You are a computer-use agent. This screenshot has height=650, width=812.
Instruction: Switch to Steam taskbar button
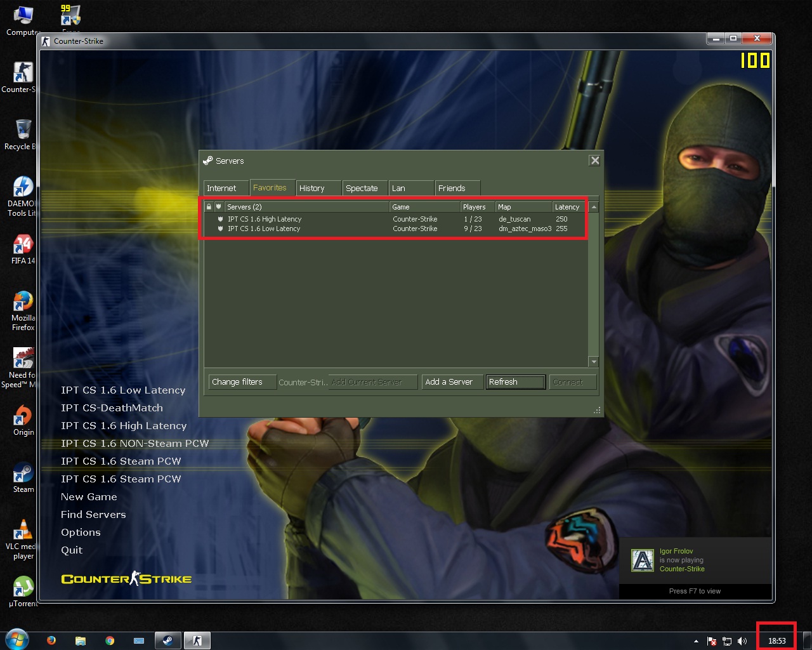click(x=168, y=640)
